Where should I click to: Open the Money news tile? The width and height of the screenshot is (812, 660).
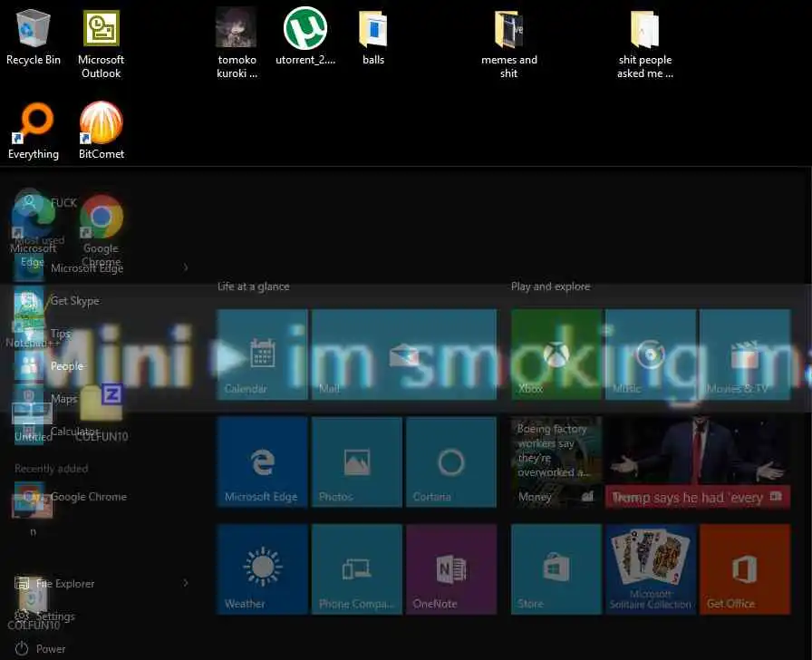[x=556, y=461]
